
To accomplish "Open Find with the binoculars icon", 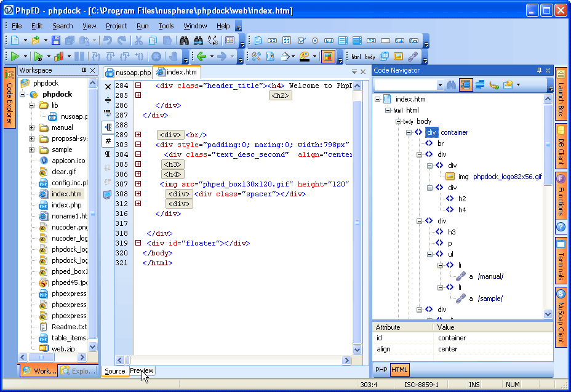I will tap(184, 41).
